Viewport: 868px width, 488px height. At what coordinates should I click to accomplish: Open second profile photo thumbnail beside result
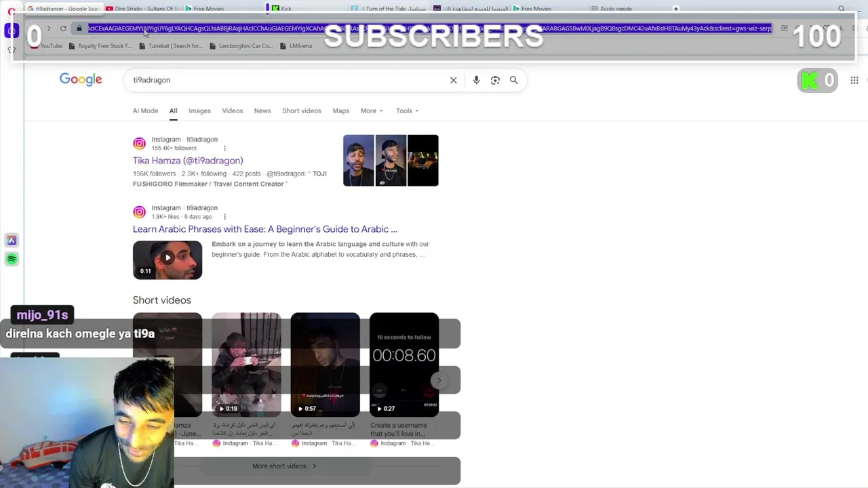click(x=391, y=161)
